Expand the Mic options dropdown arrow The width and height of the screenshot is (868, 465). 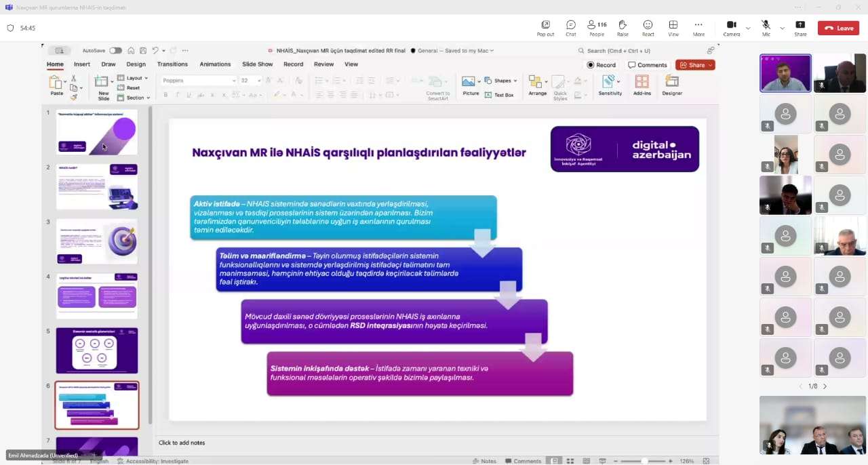coord(782,28)
